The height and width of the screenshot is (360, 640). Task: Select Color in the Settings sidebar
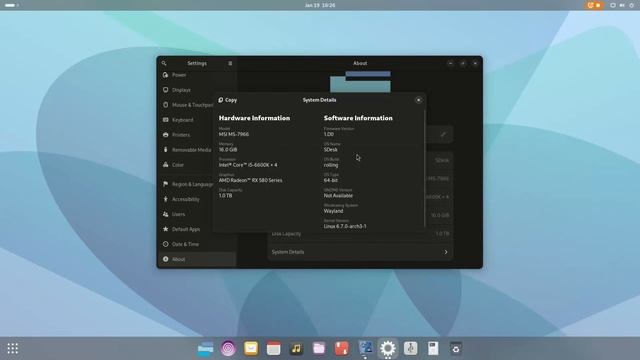[x=197, y=165]
